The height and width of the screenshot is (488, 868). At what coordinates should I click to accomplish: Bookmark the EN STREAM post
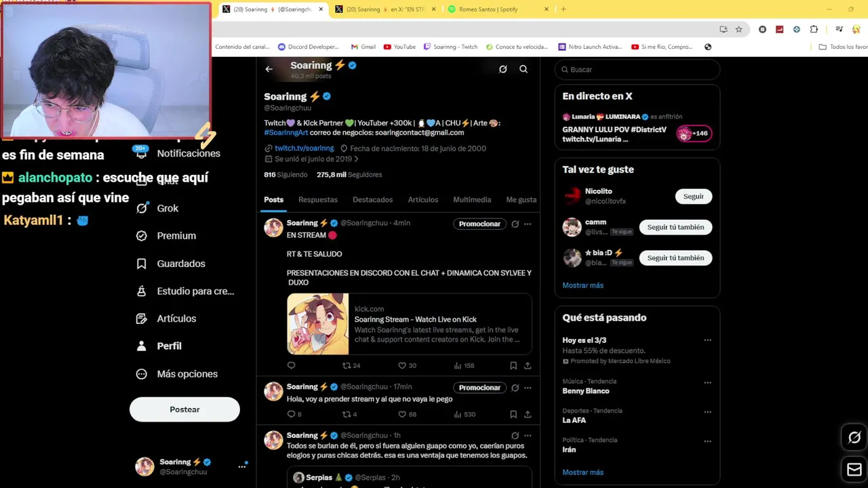tap(513, 365)
